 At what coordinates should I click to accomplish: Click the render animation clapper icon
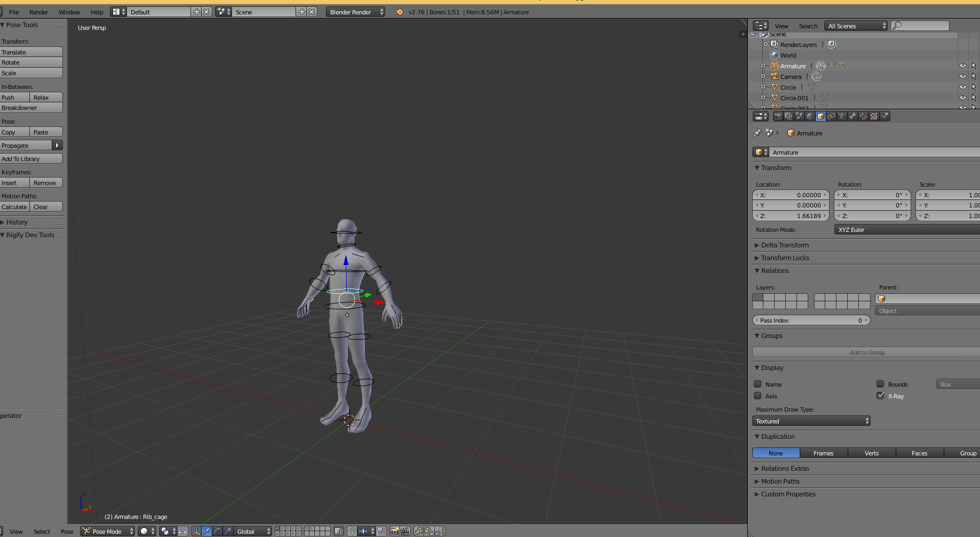click(405, 531)
